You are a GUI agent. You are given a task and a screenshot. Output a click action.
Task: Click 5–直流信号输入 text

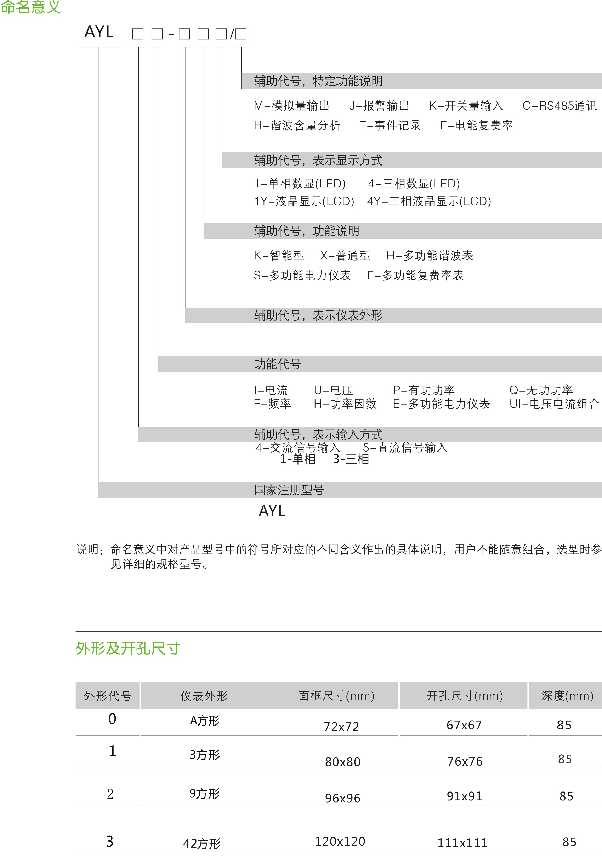pos(405,448)
